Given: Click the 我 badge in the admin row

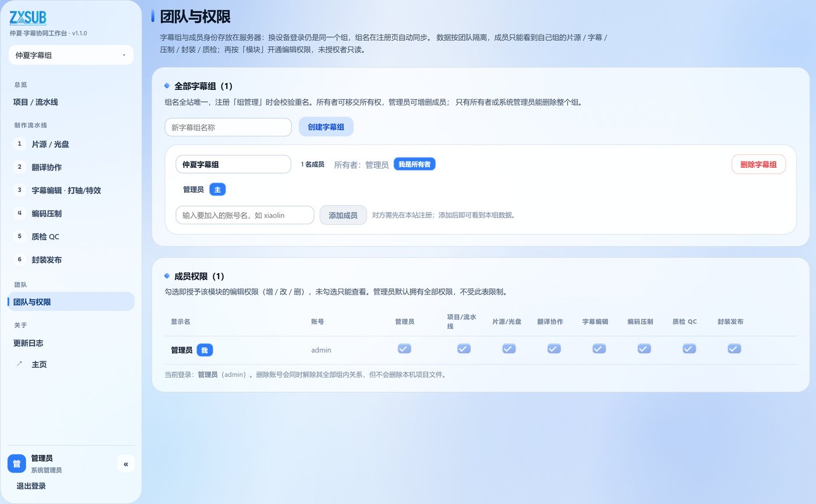Looking at the screenshot, I should pos(205,350).
